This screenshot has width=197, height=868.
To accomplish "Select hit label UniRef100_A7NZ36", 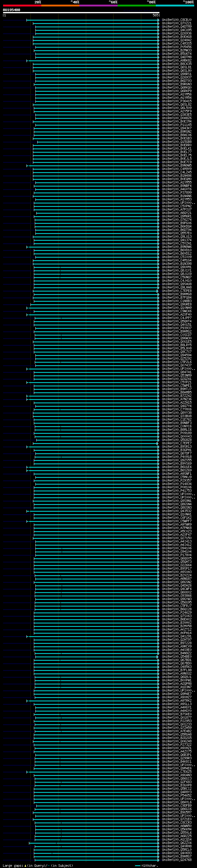I will point(177,399).
